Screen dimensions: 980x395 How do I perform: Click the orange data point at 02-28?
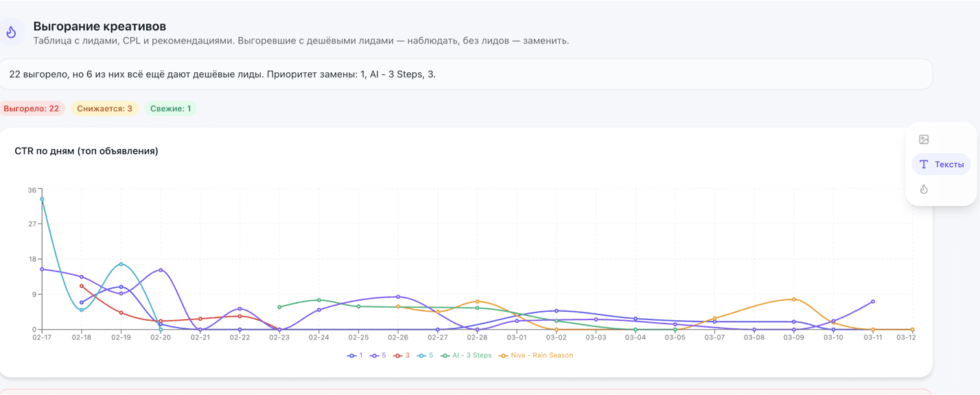click(x=477, y=302)
